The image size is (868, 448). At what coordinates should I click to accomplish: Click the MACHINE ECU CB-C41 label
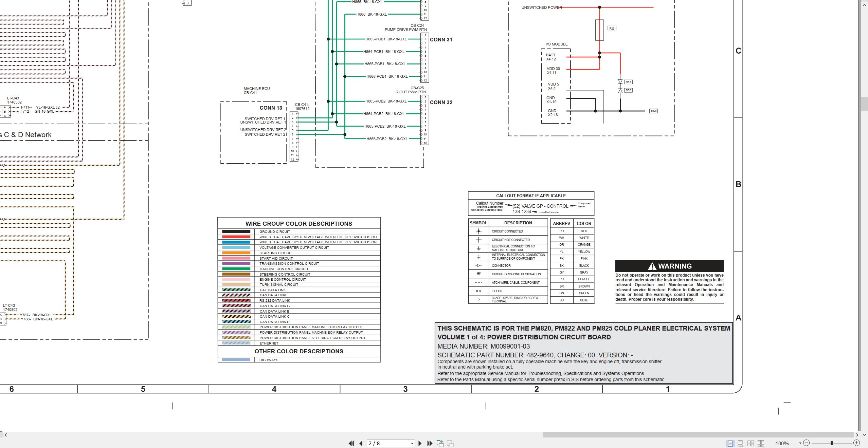point(256,91)
